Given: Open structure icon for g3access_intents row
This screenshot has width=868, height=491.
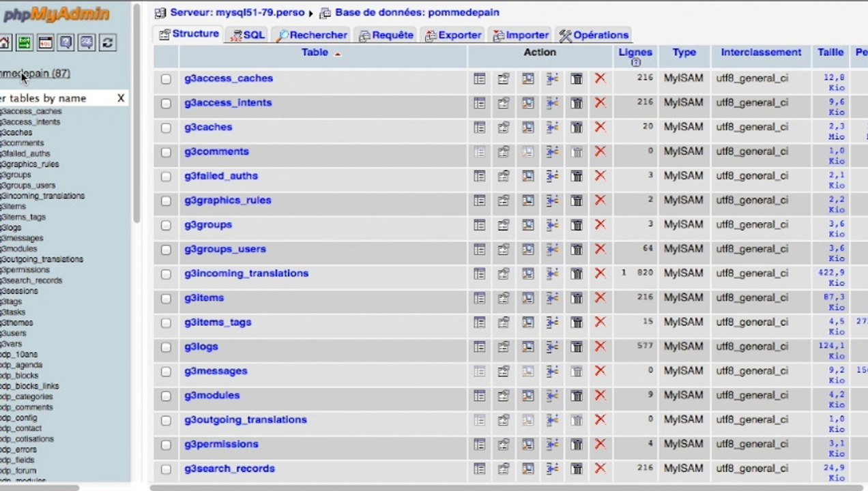Looking at the screenshot, I should pyautogui.click(x=504, y=104).
